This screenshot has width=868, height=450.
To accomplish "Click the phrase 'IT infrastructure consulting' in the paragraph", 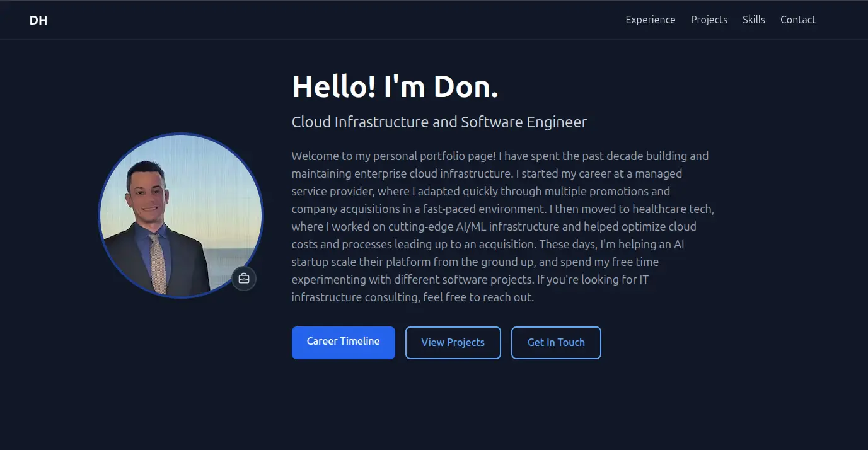I will [x=353, y=296].
